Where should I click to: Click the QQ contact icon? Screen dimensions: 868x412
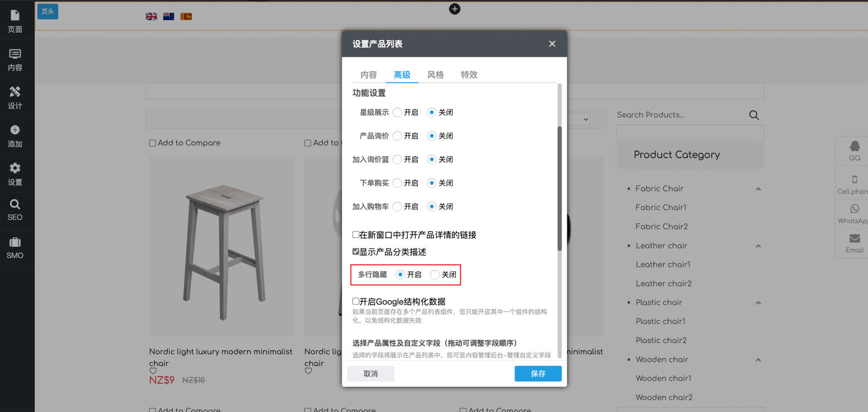[x=854, y=150]
